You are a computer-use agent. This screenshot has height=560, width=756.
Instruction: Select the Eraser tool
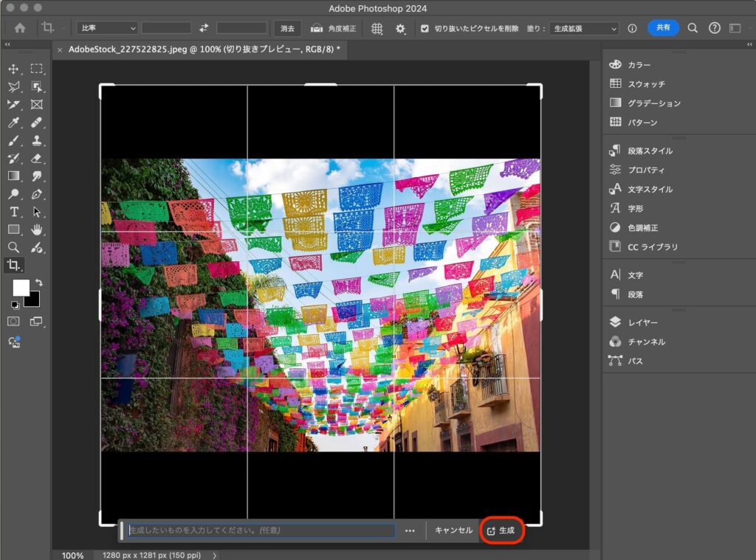click(x=36, y=158)
